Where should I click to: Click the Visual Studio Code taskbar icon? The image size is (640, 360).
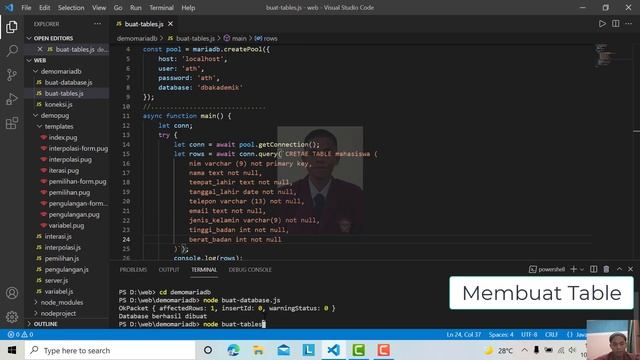pos(333,350)
